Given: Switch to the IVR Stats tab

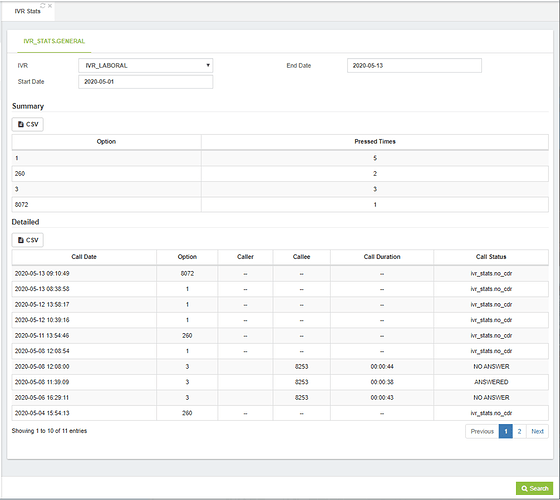Looking at the screenshot, I should (28, 11).
